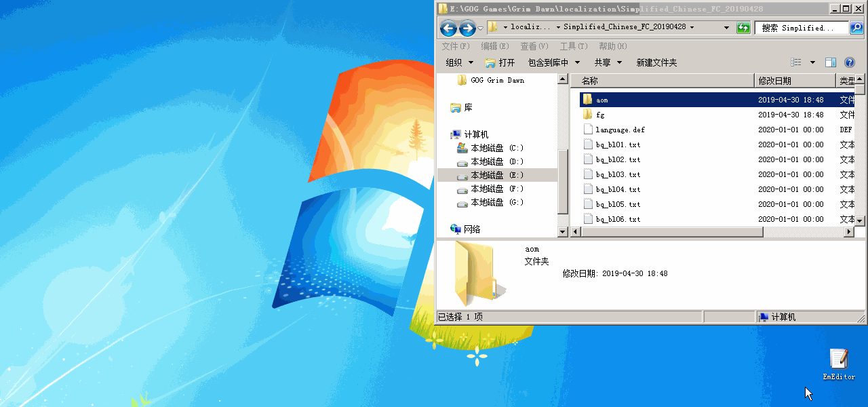Select the bq_bl05.txt file icon
Screen dimensions: 868x407
pyautogui.click(x=588, y=204)
